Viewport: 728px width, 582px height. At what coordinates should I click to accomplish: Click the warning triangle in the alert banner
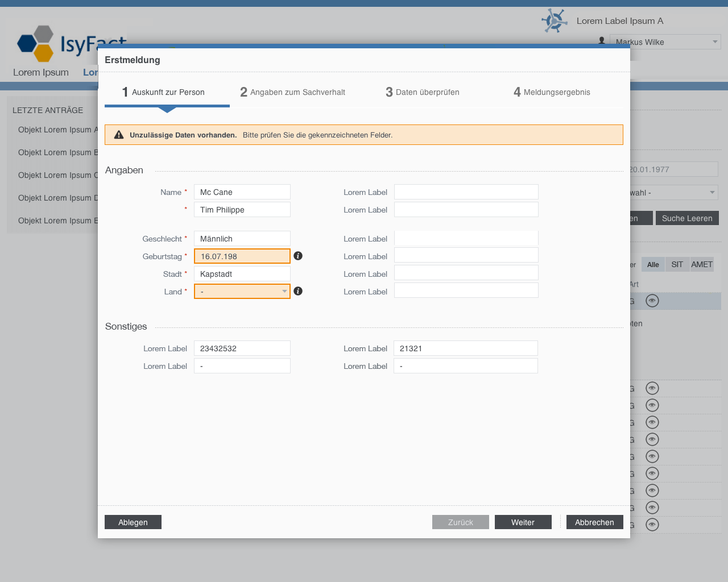click(x=119, y=135)
